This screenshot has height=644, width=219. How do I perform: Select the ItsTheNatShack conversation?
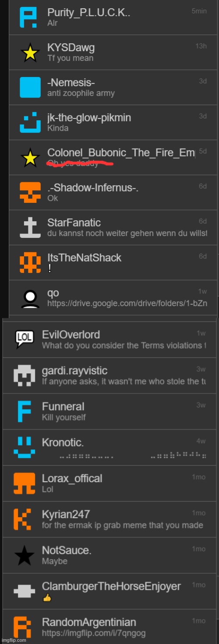tap(113, 263)
